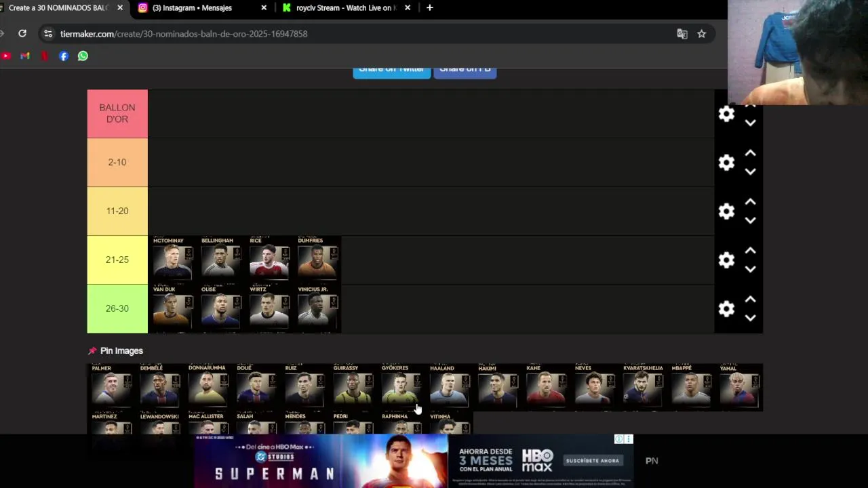Move 21-25 tier up
The width and height of the screenshot is (868, 488).
(x=750, y=251)
